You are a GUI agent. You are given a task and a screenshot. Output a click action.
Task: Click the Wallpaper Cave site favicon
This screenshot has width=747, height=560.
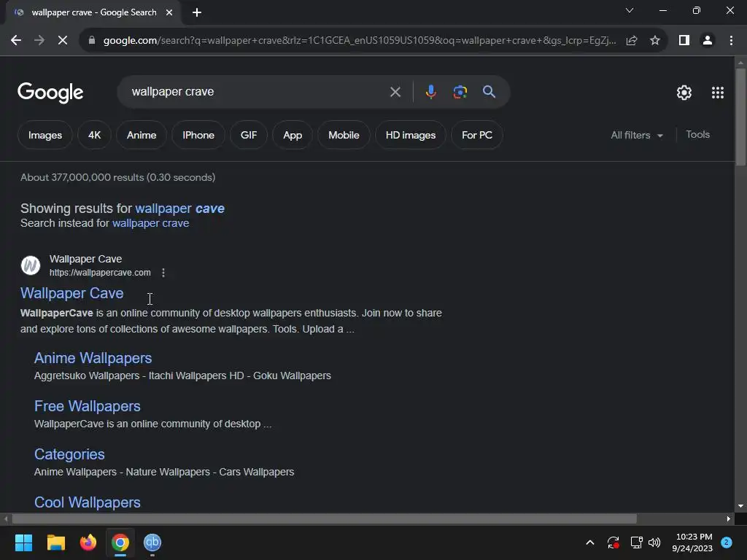31,265
